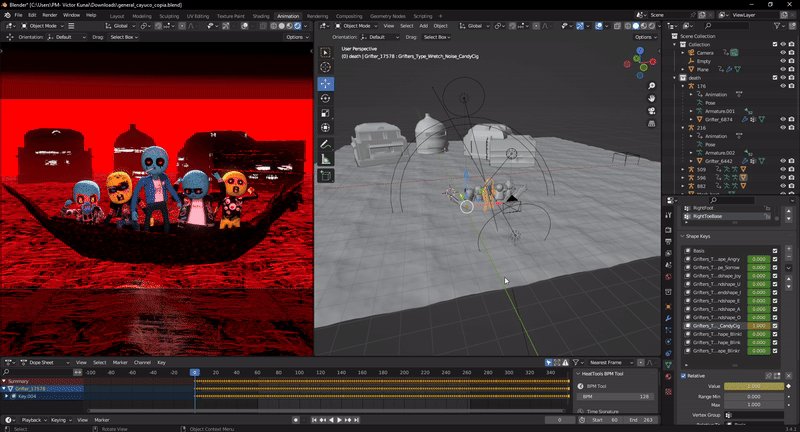Collapse the HeatTools BPM Tool panel
This screenshot has height=432, width=800.
point(578,374)
